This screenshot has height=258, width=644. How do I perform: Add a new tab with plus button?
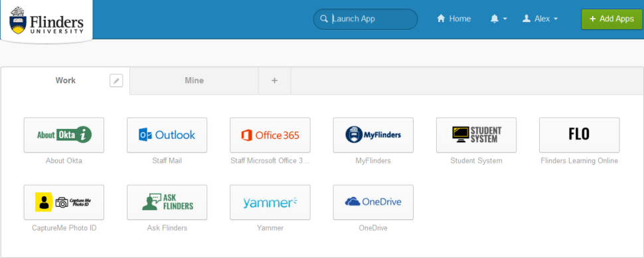click(275, 80)
